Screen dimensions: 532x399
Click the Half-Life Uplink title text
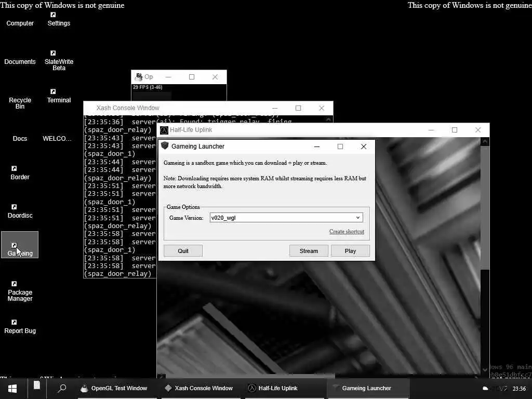(x=191, y=130)
